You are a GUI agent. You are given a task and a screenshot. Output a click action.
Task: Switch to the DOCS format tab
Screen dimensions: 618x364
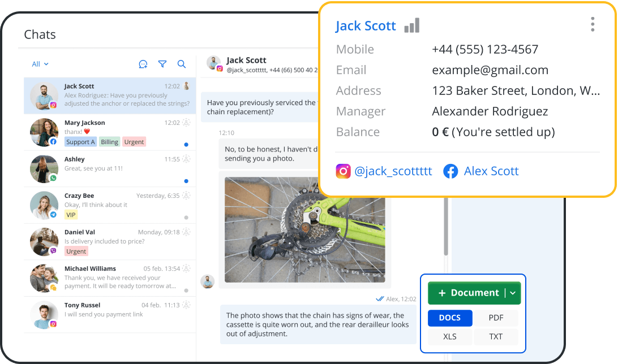(450, 318)
